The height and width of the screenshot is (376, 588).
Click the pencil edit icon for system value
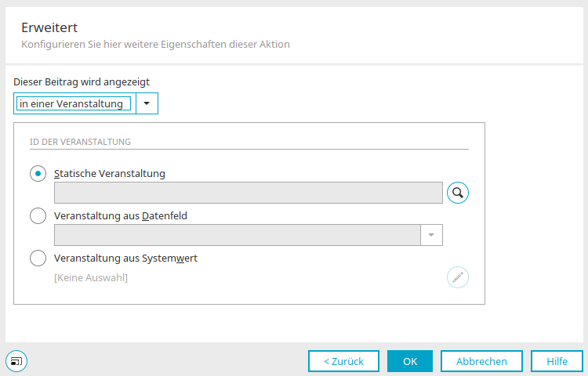[458, 277]
